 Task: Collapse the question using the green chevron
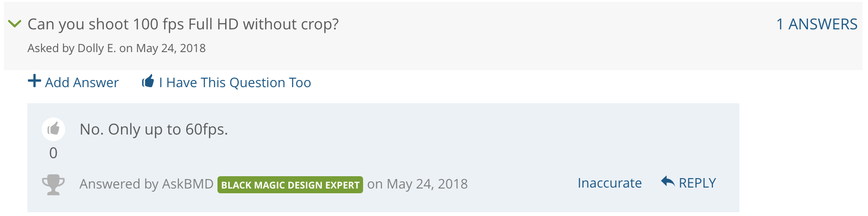(x=15, y=23)
